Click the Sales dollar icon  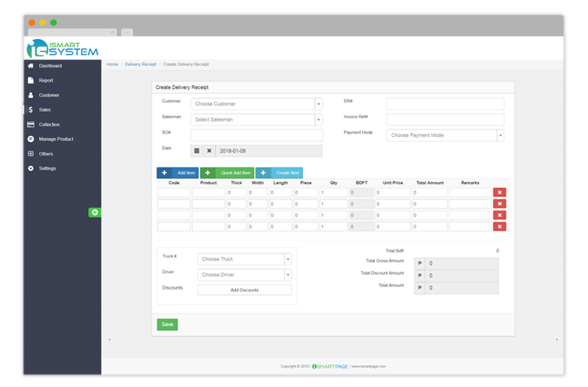(31, 109)
